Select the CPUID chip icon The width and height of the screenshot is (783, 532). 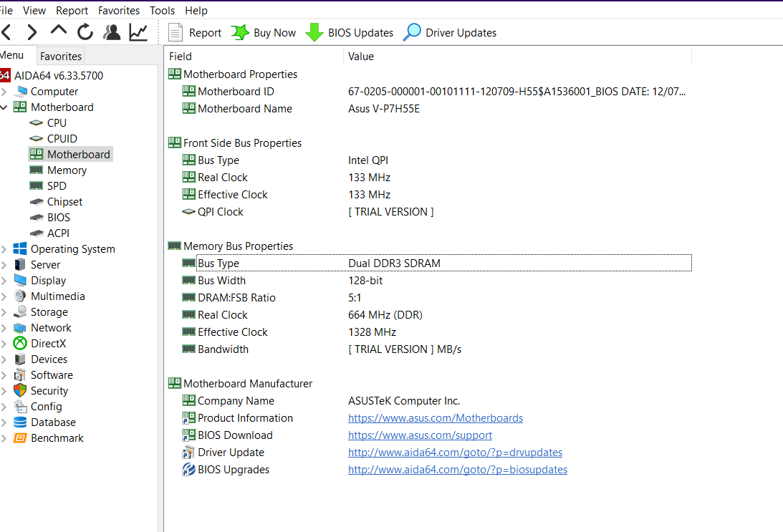(x=36, y=139)
